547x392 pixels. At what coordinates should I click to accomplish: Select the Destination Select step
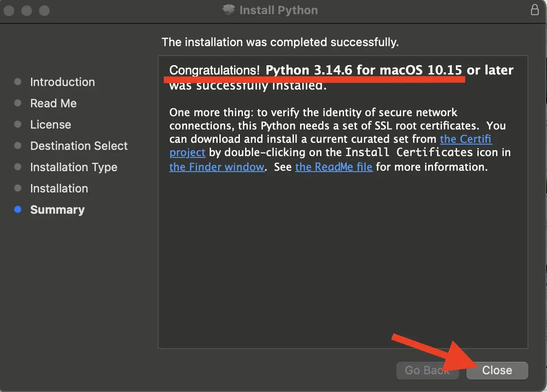pos(79,146)
